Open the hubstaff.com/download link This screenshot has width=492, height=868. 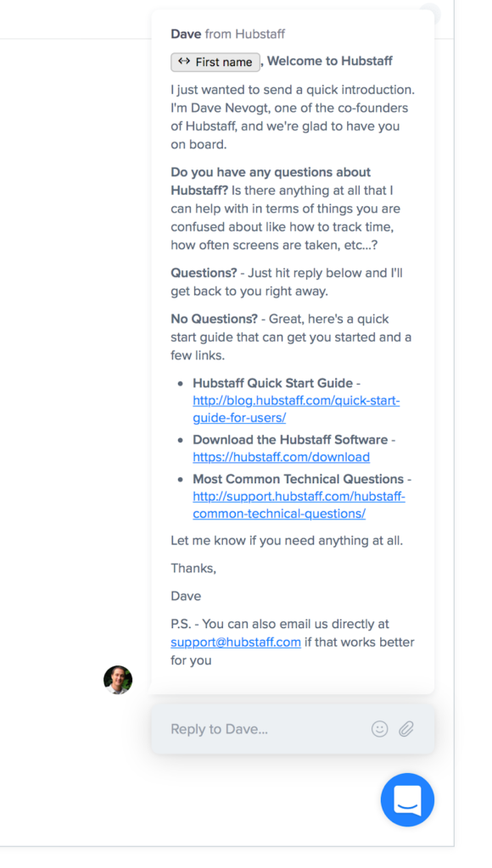pyautogui.click(x=281, y=457)
